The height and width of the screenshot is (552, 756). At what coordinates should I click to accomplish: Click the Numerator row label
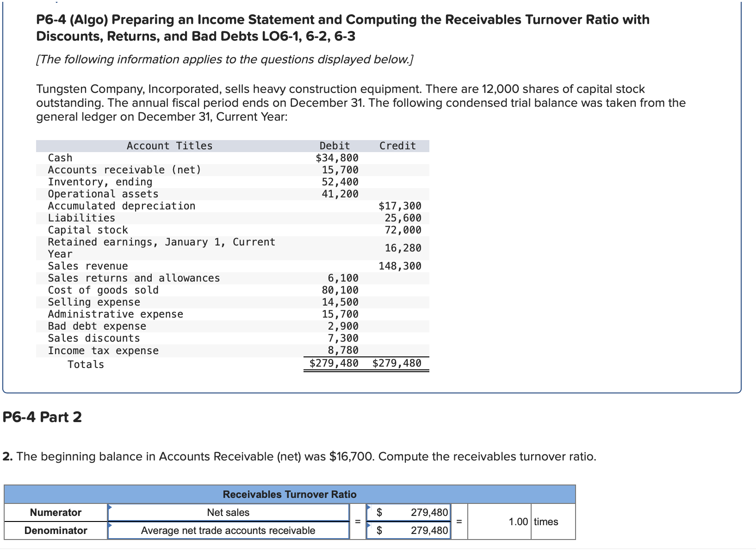56,512
